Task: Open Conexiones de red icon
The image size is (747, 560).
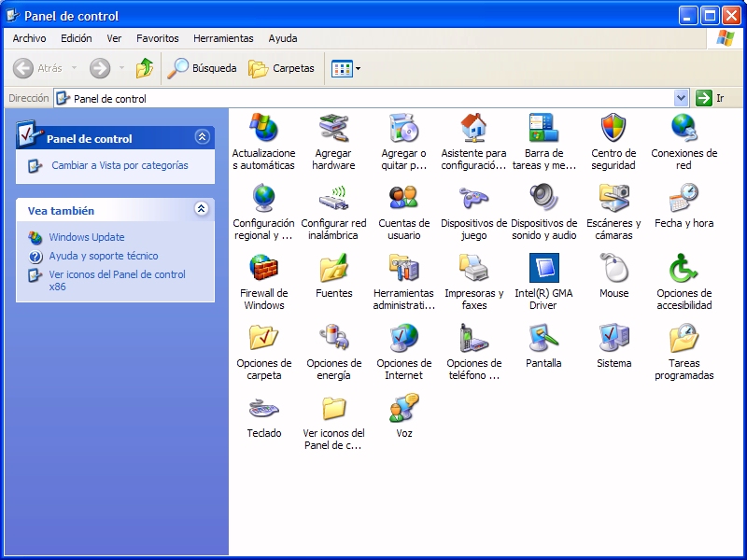Action: (684, 128)
